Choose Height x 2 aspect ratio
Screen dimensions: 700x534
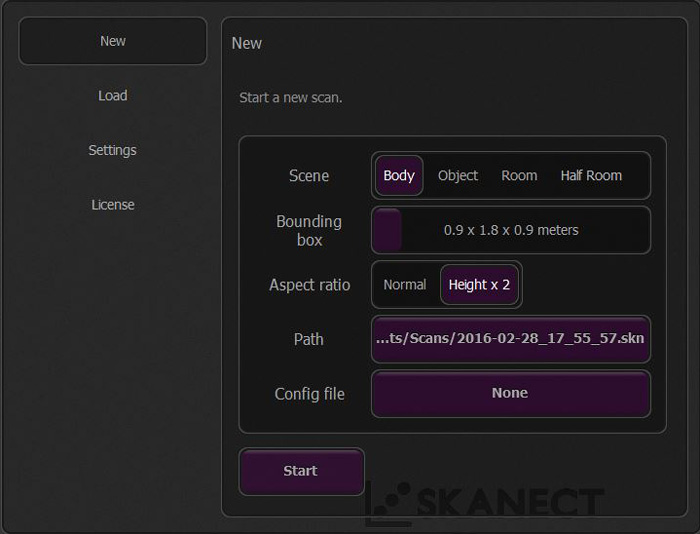479,284
